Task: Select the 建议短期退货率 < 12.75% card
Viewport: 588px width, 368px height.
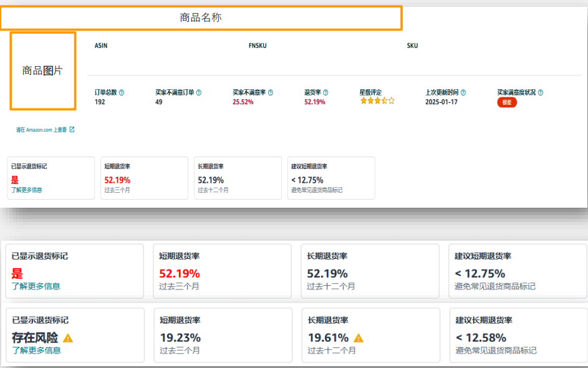Action: point(518,271)
